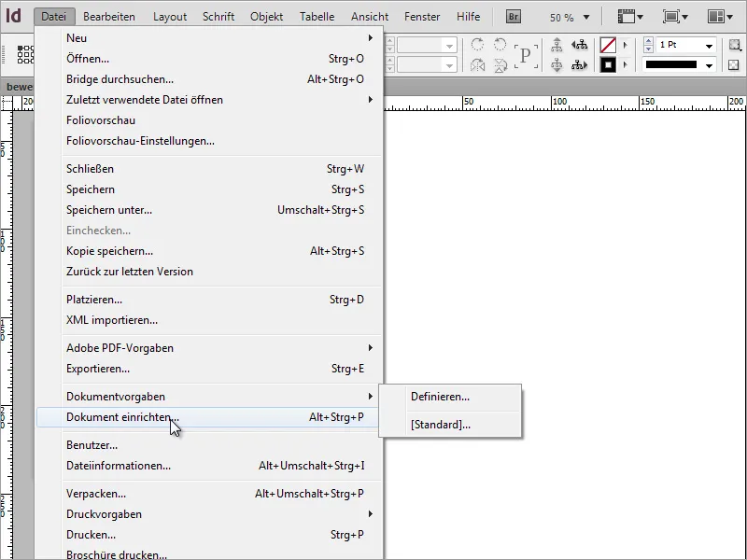Viewport: 747px width, 560px height.
Task: Choose Exportieren... menu entry
Action: (x=208, y=369)
